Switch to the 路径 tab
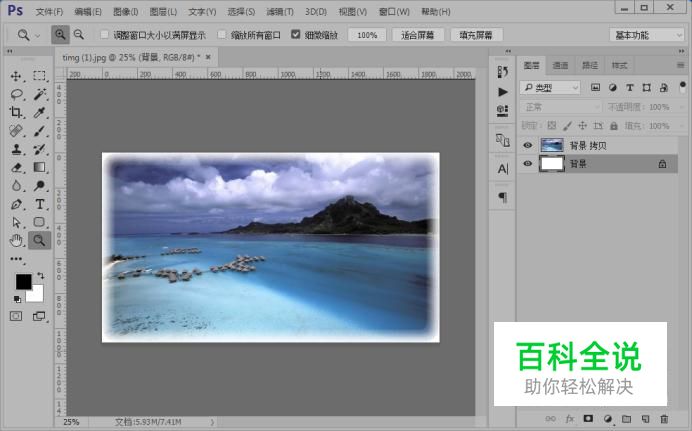Viewport: 692px width, 431px height. pos(590,65)
